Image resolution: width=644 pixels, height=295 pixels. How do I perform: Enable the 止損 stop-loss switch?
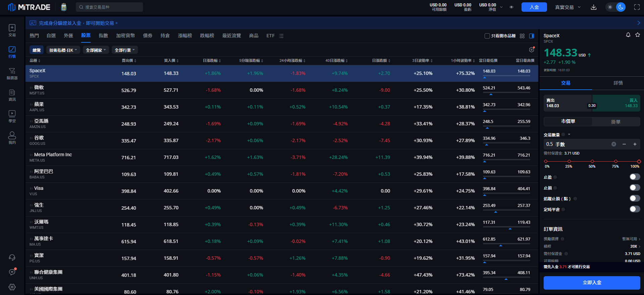pos(635,187)
